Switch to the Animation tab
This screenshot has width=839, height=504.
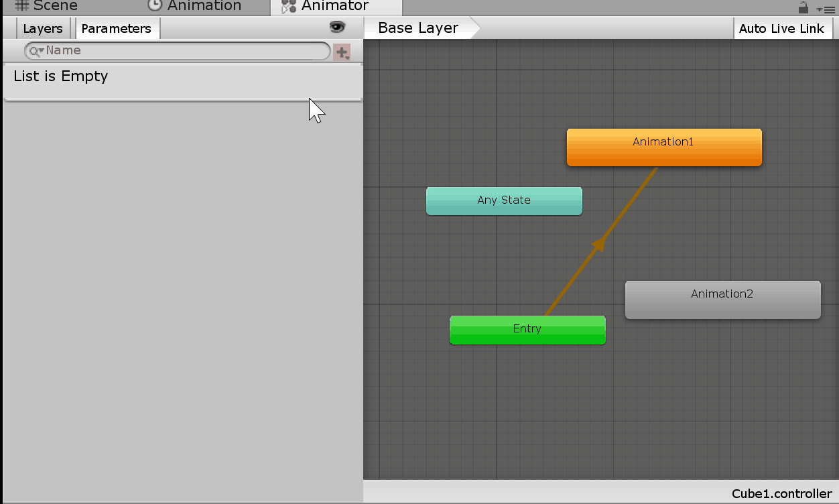tap(195, 7)
